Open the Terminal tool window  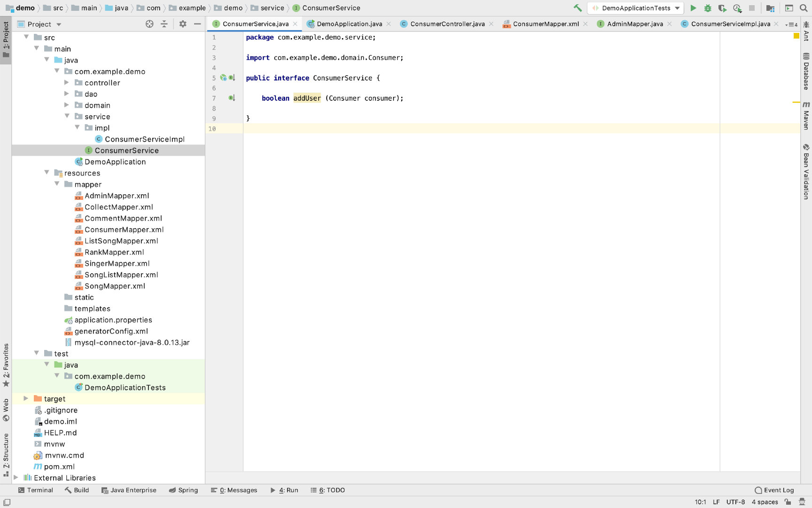[35, 490]
